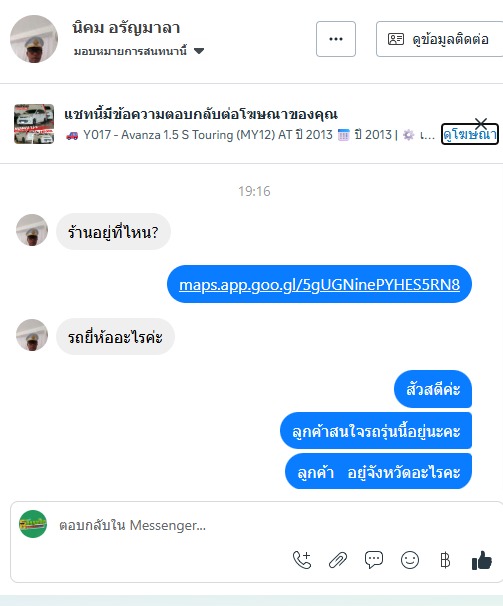Viewport: 503px width, 606px height.
Task: Open the มอบหมายการสนทนานี้ assignment label
Action: point(130,51)
